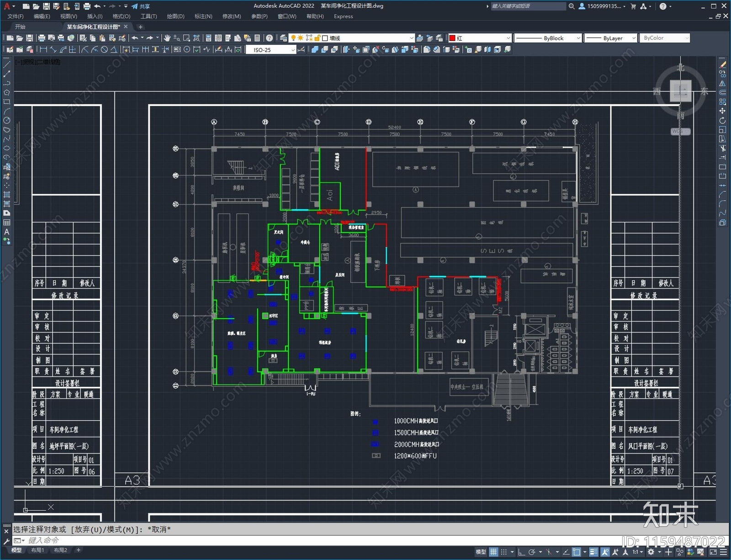Open the 文件(F) menu

(16, 16)
